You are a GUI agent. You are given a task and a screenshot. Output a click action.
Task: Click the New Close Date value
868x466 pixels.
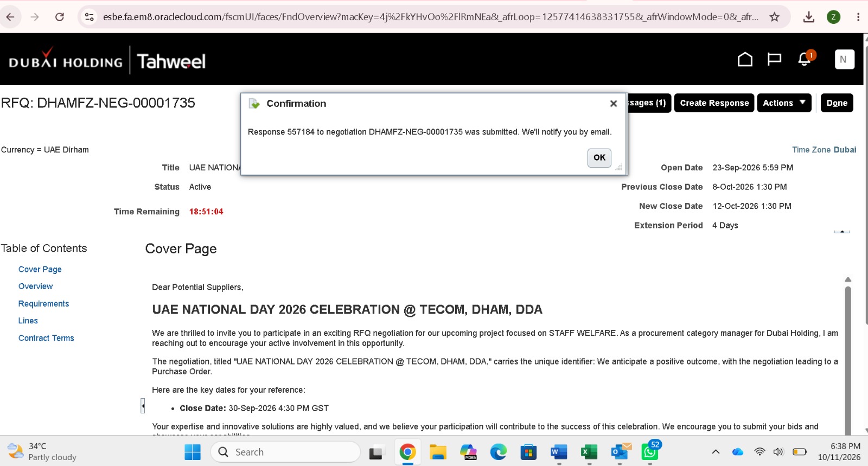[752, 206]
